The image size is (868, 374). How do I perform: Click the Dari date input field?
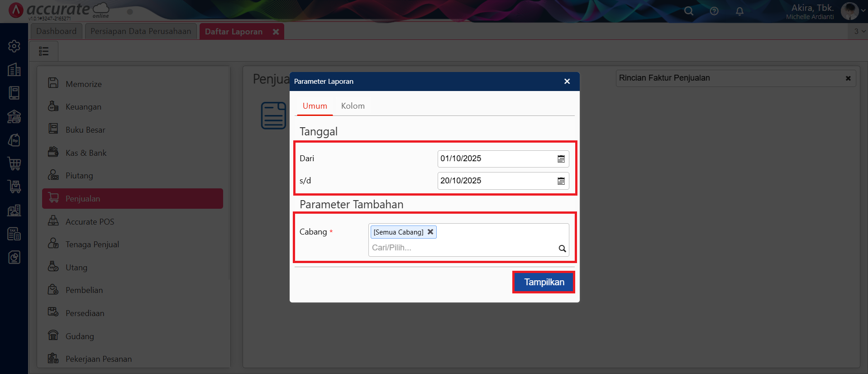tap(496, 159)
